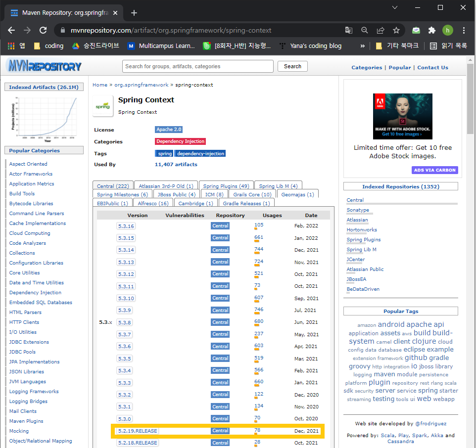Open the Multicampus Learn bookmark
This screenshot has height=448, width=476.
point(161,46)
